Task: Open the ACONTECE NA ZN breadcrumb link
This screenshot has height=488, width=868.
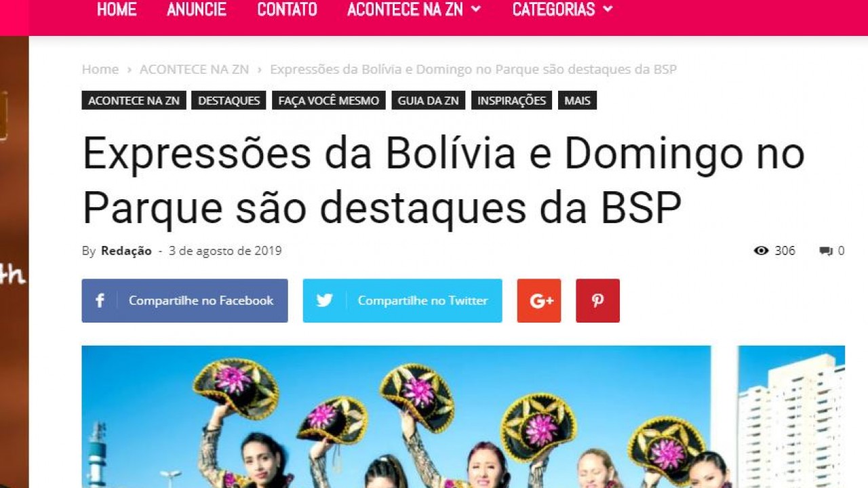Action: tap(194, 69)
